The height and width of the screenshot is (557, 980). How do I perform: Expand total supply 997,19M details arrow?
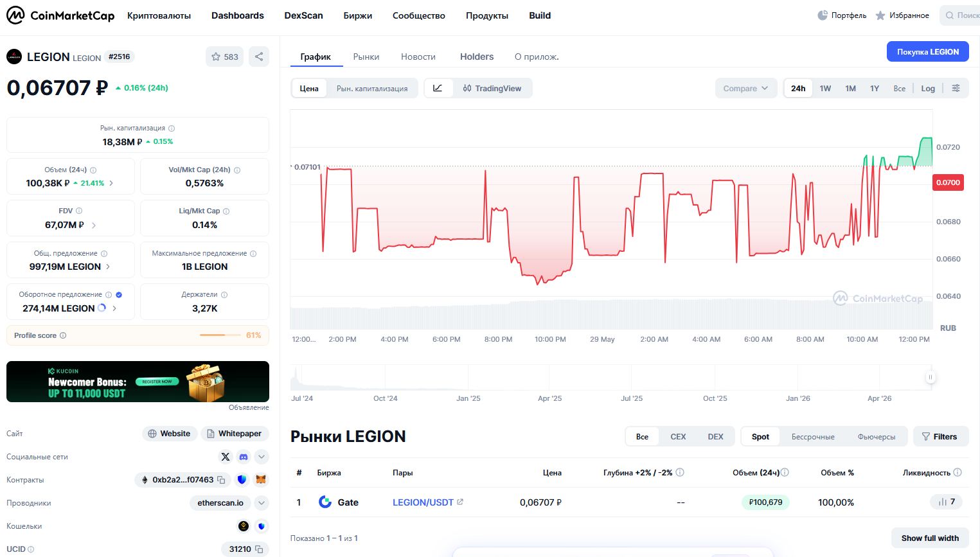pyautogui.click(x=108, y=267)
